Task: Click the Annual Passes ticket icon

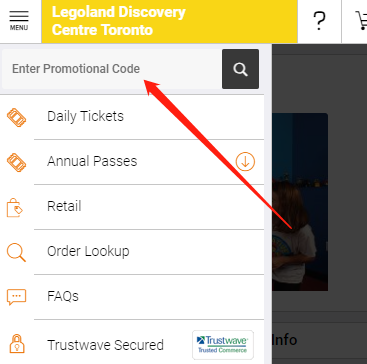Action: [x=16, y=162]
